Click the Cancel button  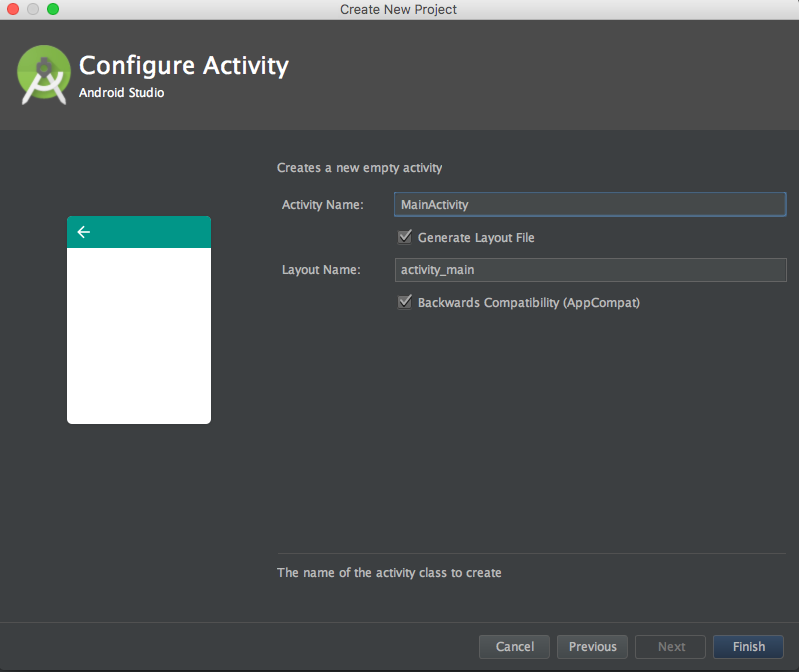(514, 647)
